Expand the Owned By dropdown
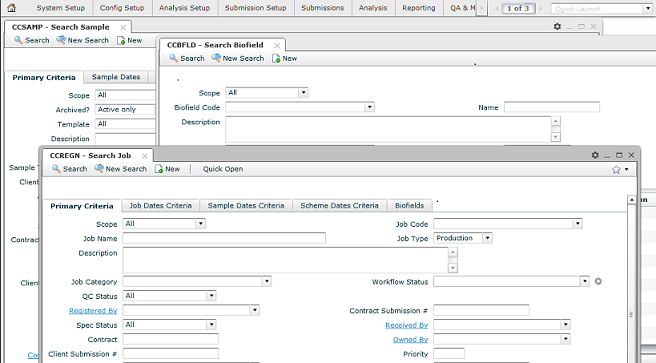Image resolution: width=656 pixels, height=363 pixels. point(566,339)
